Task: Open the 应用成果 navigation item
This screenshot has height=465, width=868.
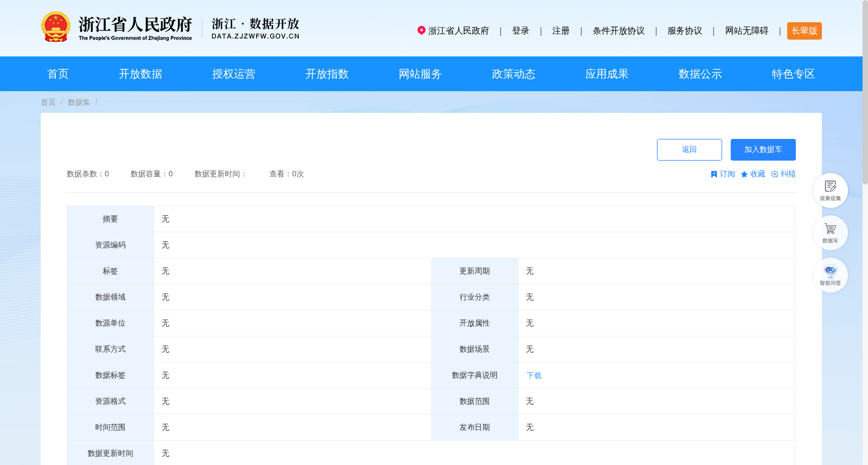Action: click(607, 74)
